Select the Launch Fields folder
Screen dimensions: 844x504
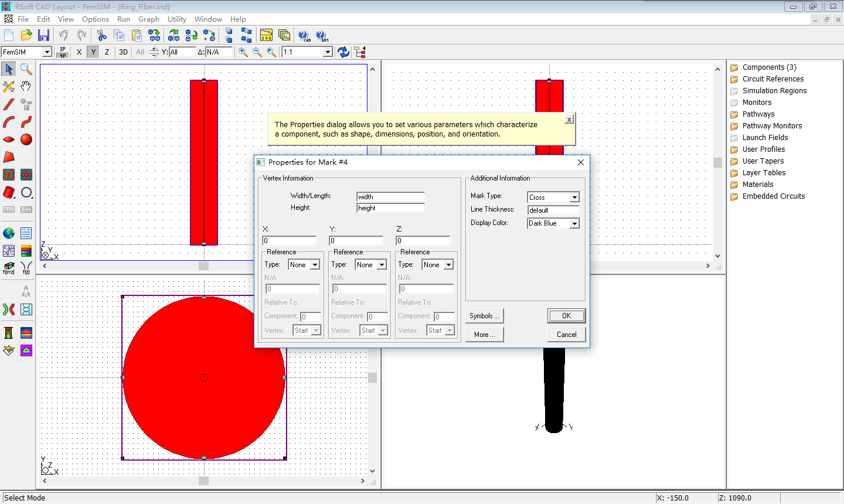click(x=765, y=138)
